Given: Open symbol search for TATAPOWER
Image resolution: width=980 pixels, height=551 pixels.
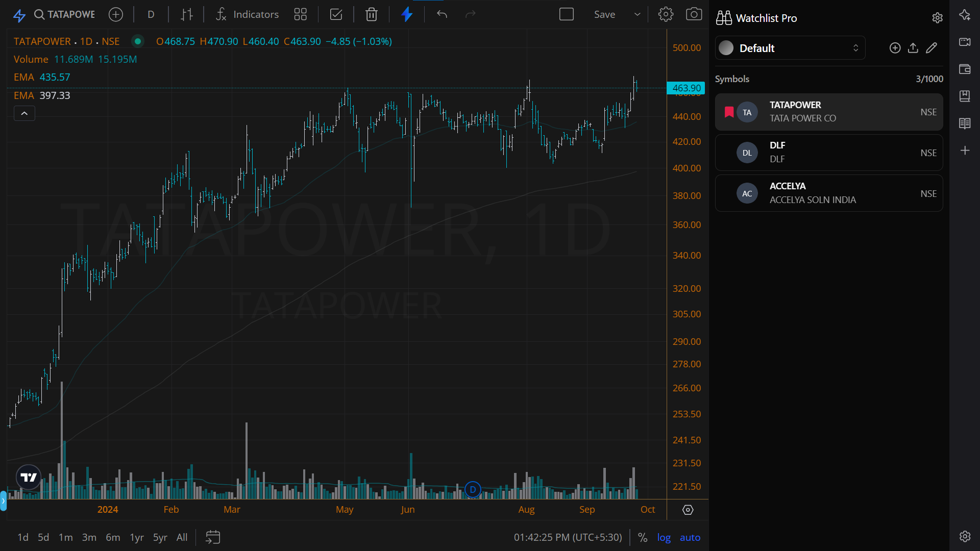Looking at the screenshot, I should [x=64, y=14].
